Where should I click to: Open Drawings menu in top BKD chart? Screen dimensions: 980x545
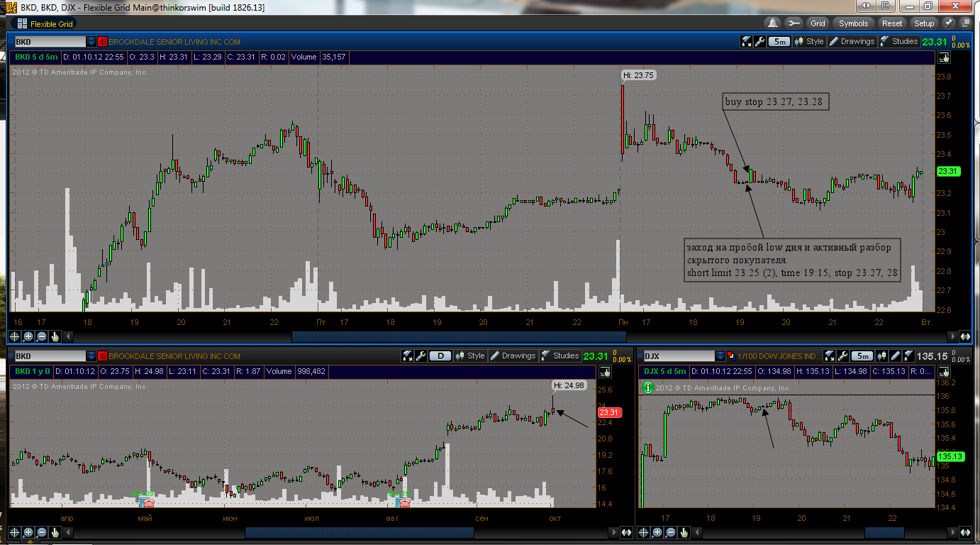pos(852,41)
